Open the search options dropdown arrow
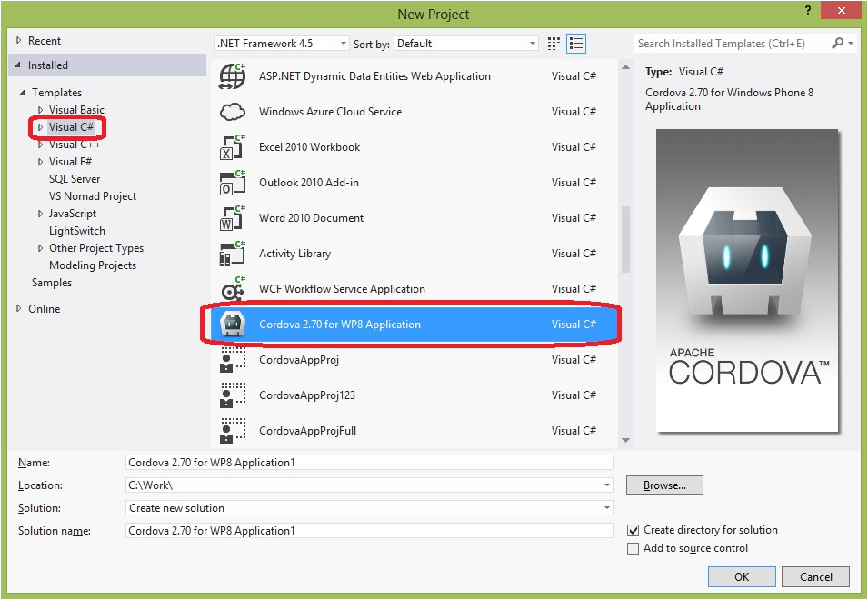Image resolution: width=868 pixels, height=600 pixels. click(851, 43)
